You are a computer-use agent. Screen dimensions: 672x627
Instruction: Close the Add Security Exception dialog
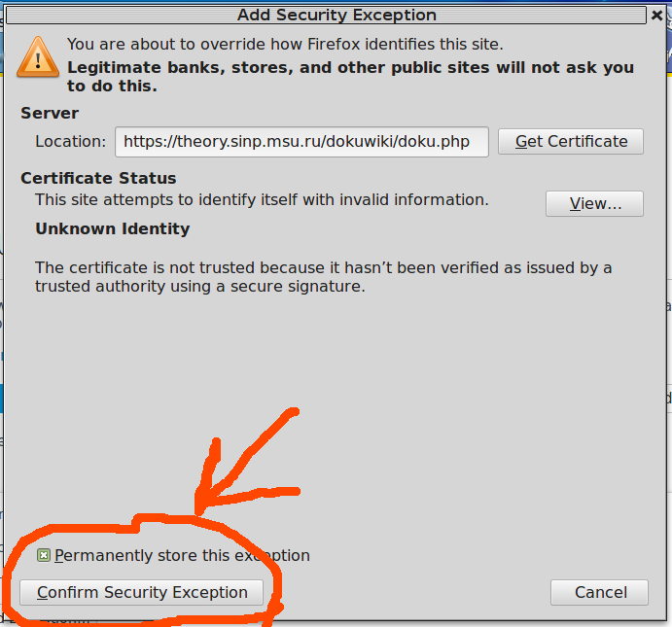point(656,16)
